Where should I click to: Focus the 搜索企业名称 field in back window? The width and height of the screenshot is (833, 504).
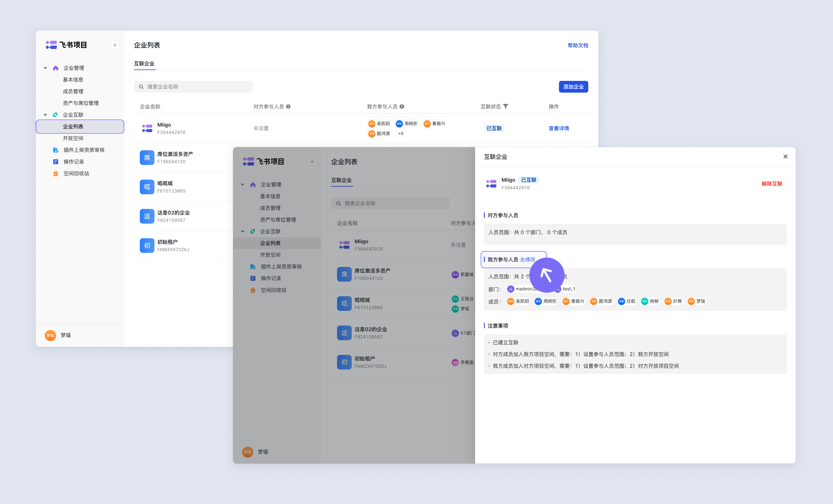tap(193, 87)
